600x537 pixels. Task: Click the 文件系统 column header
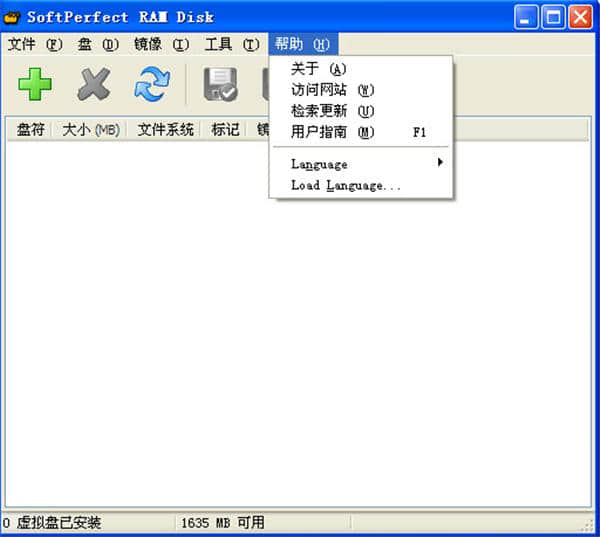tap(165, 129)
